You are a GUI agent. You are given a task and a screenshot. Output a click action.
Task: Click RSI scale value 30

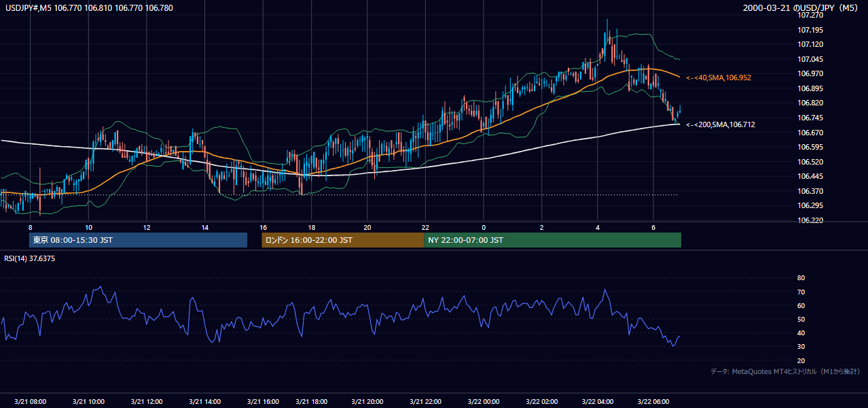coord(801,347)
